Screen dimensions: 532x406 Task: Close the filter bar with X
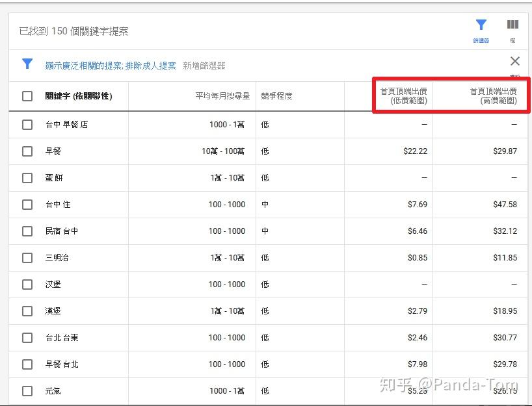tap(514, 61)
